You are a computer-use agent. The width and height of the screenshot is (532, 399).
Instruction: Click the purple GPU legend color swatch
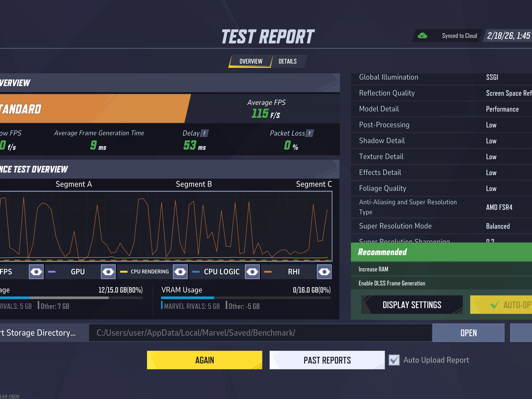click(x=52, y=272)
